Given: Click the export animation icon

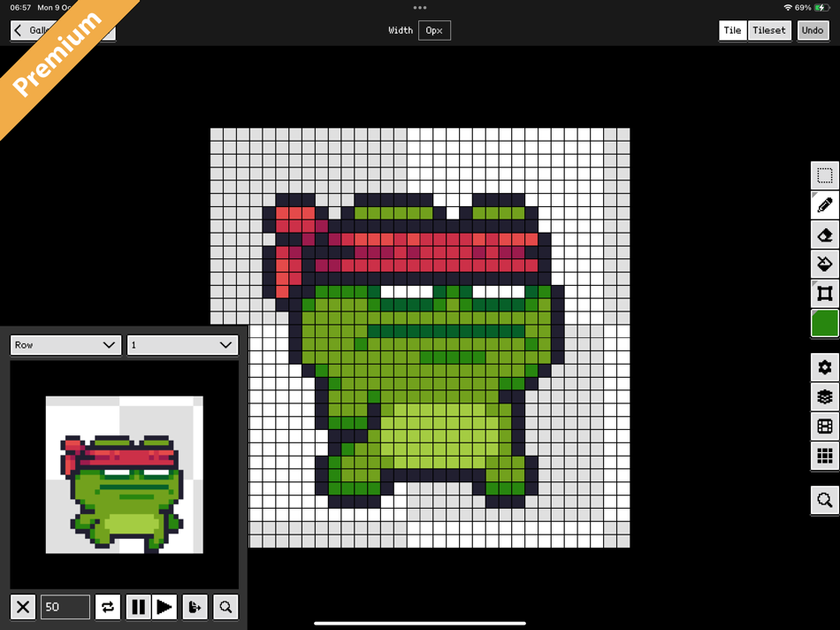Looking at the screenshot, I should click(x=195, y=607).
